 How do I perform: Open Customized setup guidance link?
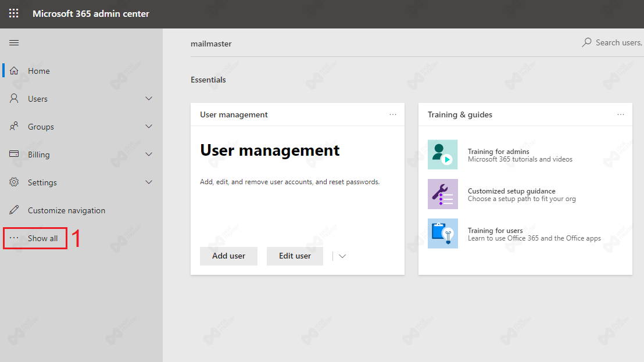(511, 191)
